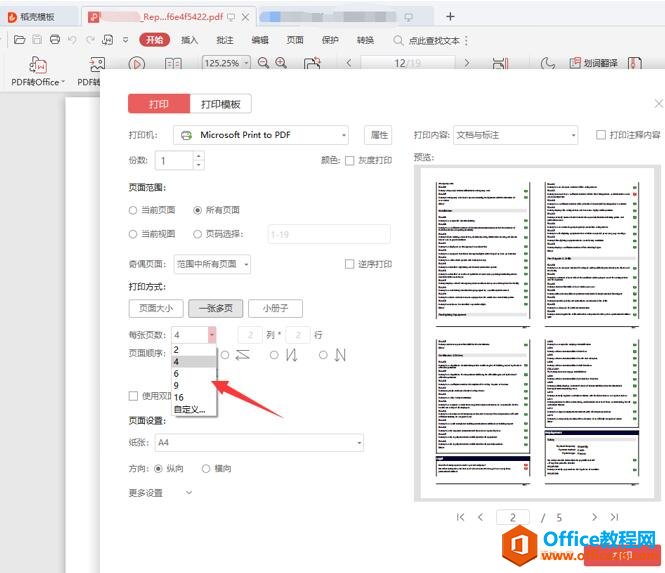Choose 9 pages per sheet
Image resolution: width=665 pixels, height=573 pixels.
tap(194, 386)
